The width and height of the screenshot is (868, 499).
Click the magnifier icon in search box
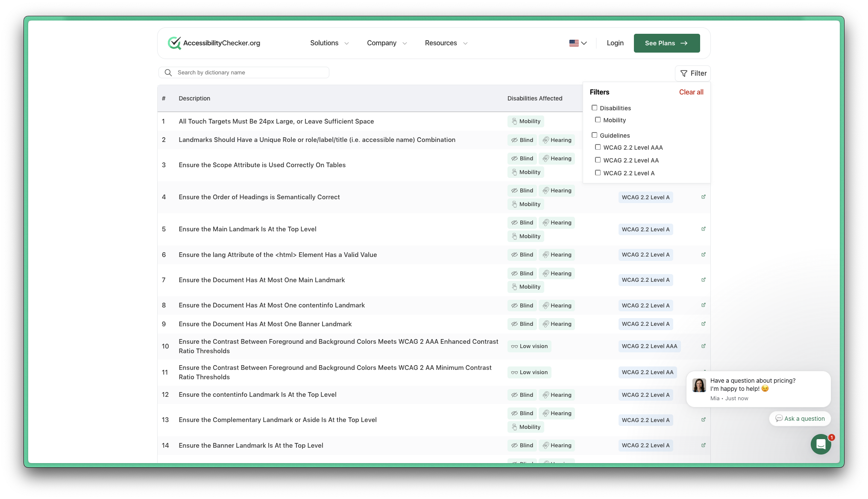(x=168, y=73)
